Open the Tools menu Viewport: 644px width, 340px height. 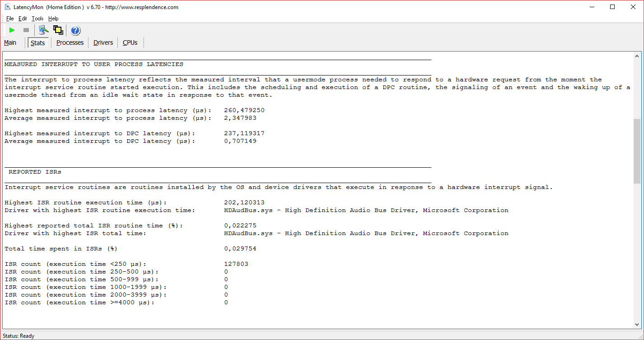[37, 19]
